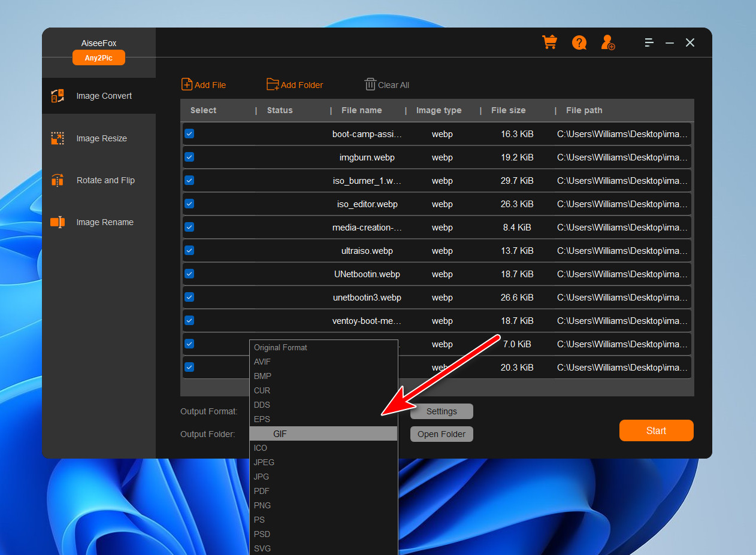The height and width of the screenshot is (555, 756).
Task: Click the unetbootin3.webp file name cell
Action: click(367, 298)
